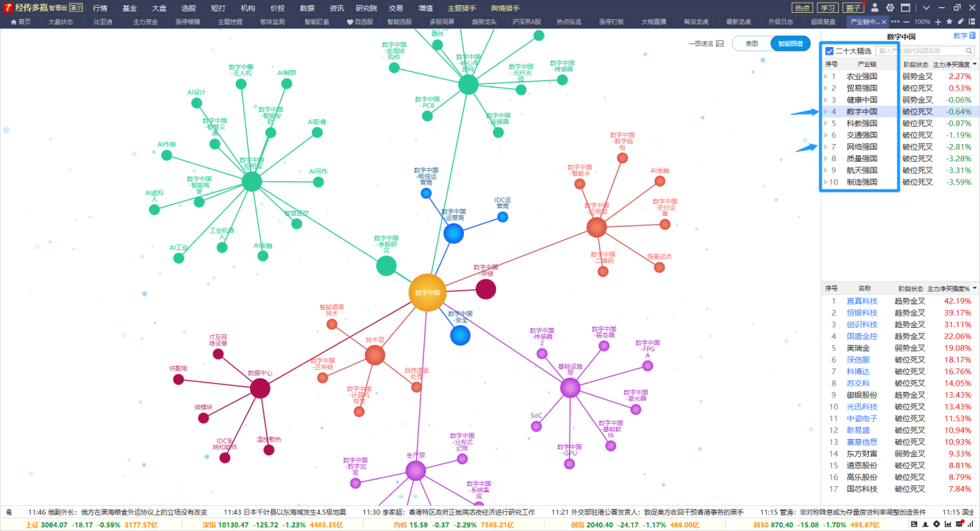Select row 4 数字中国 in list

[x=899, y=112]
